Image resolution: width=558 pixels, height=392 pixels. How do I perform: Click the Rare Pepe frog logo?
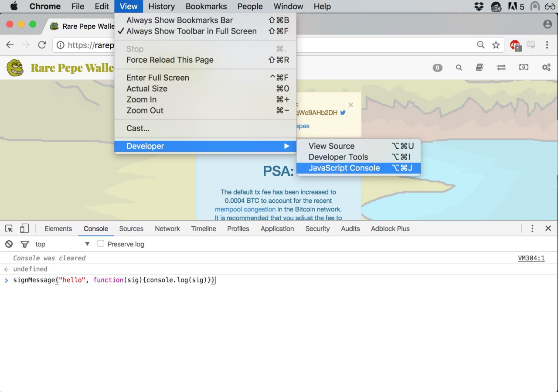tap(15, 68)
